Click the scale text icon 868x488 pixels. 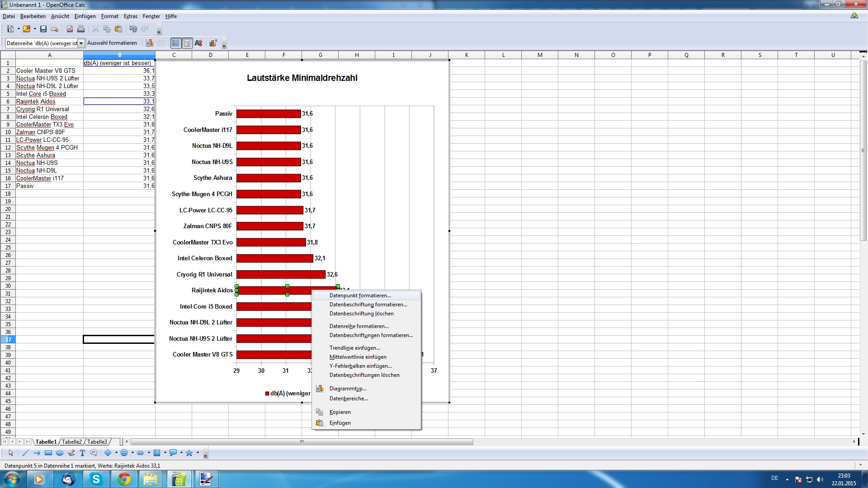pyautogui.click(x=198, y=43)
